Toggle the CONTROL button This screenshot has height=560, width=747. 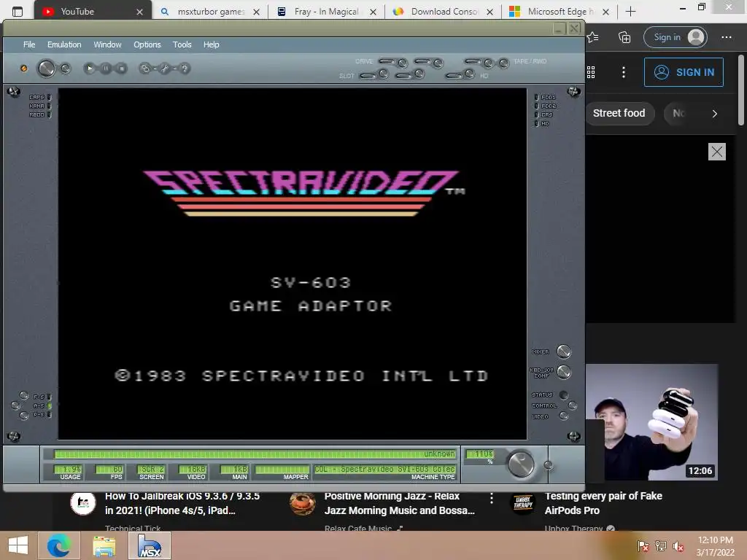pos(572,405)
